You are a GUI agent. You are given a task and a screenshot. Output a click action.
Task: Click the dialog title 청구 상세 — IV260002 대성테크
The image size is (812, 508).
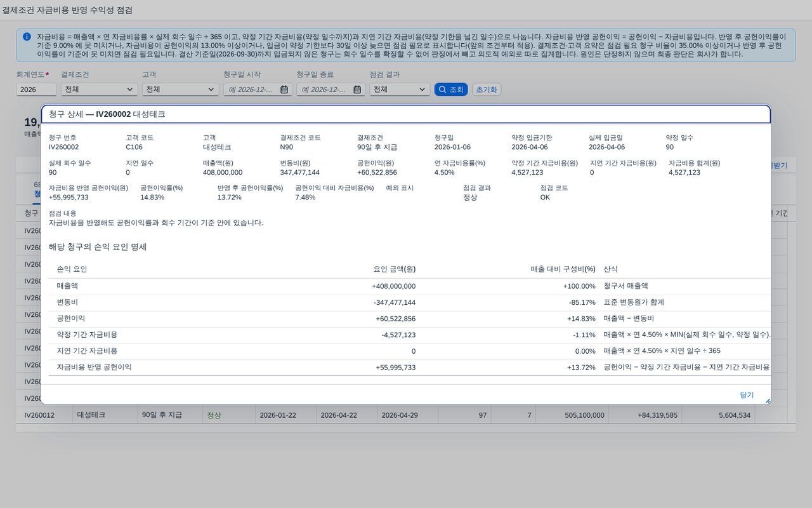107,114
